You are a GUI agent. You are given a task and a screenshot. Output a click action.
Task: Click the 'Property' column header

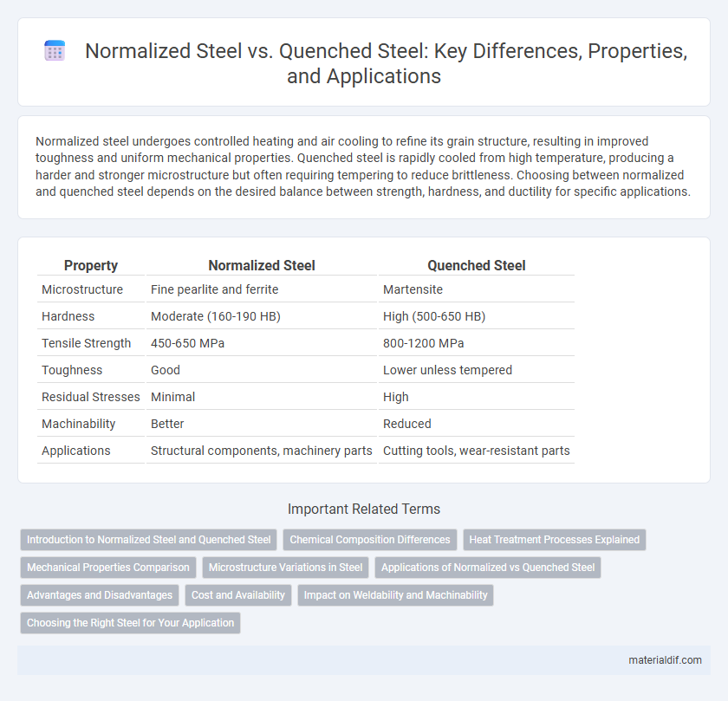(91, 265)
